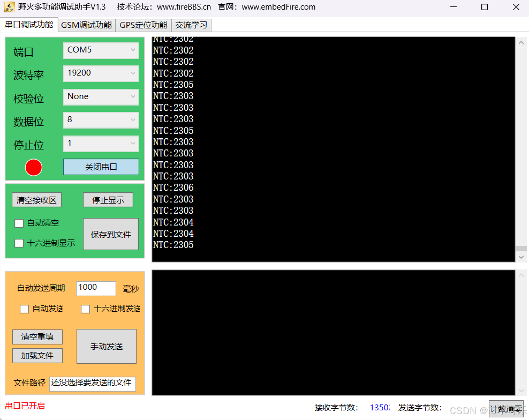529x420 pixels.
Task: Maximize the 野火多功能调试助手 window
Action: click(485, 7)
